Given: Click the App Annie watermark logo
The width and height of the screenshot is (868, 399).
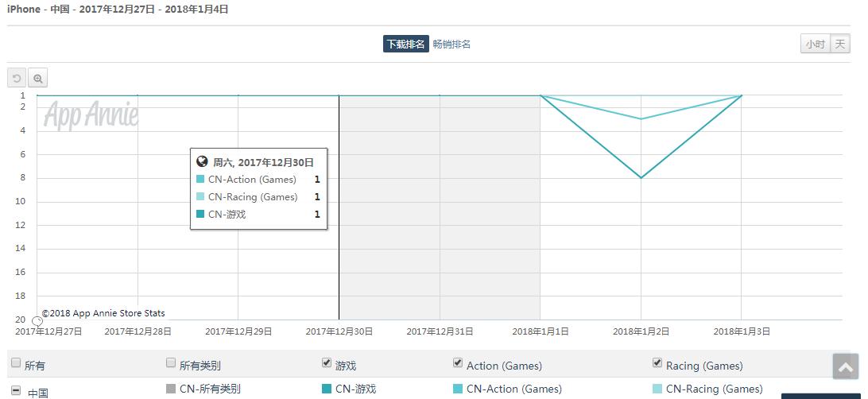Looking at the screenshot, I should point(91,115).
